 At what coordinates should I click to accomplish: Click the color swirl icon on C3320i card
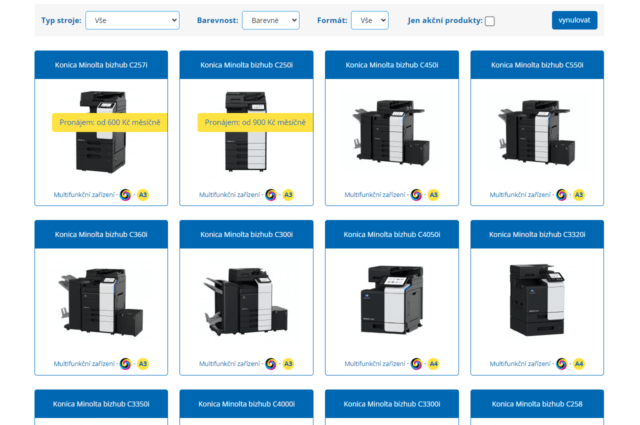[x=561, y=363]
